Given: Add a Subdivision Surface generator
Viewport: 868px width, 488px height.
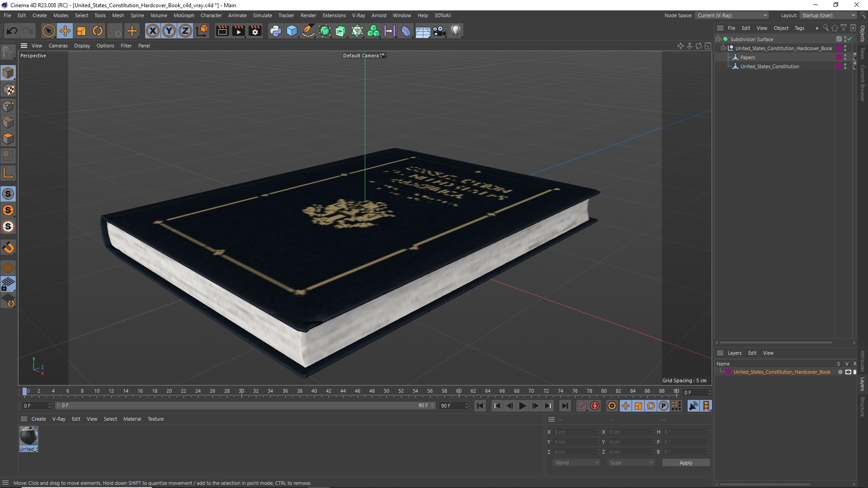Looking at the screenshot, I should pos(325,31).
